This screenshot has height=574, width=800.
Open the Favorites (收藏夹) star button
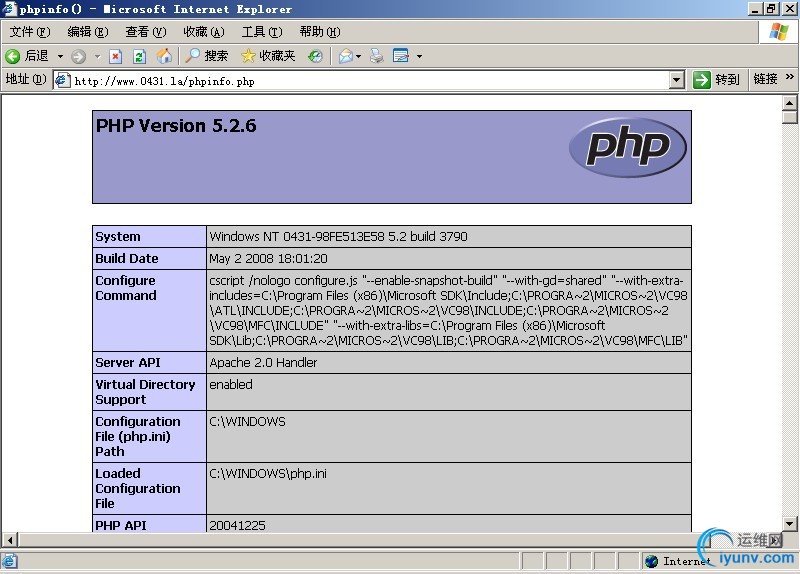[x=268, y=56]
